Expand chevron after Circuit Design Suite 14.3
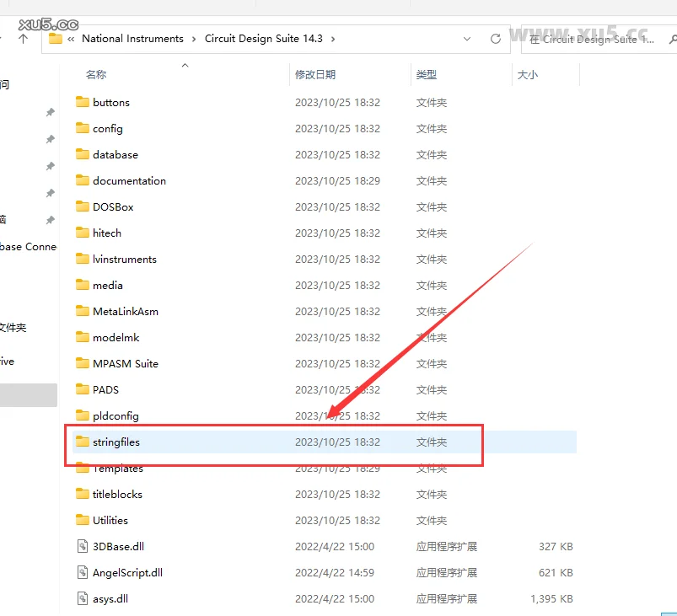The height and width of the screenshot is (616, 677). (333, 39)
